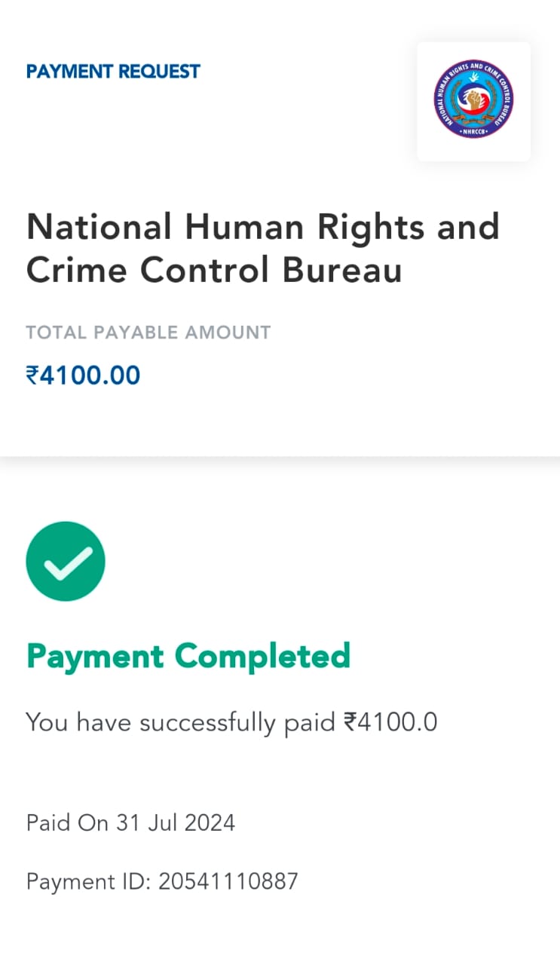Click the NHRCCB abbreviation at logo bottom

[473, 133]
